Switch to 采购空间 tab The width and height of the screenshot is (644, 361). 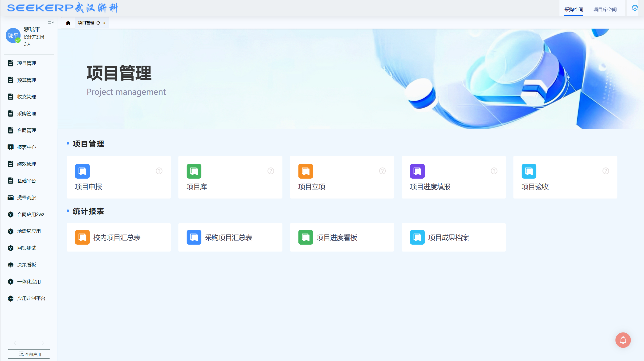574,9
